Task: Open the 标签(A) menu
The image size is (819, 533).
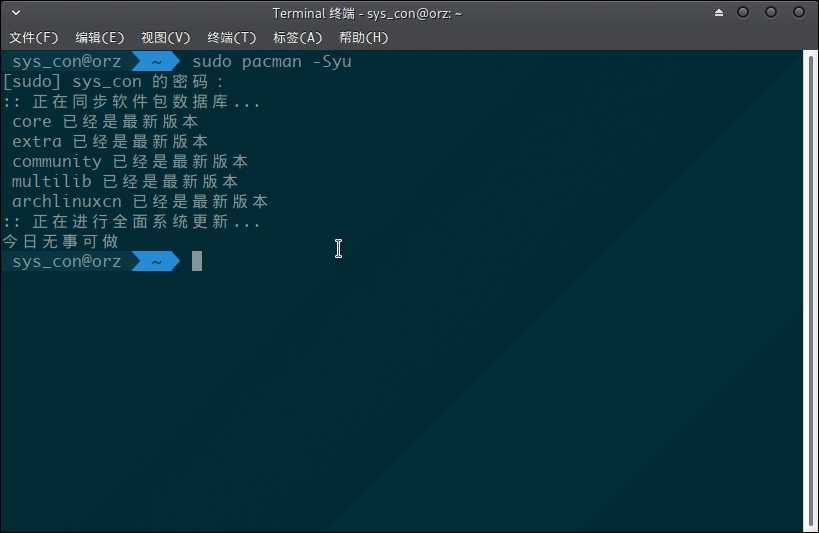Action: coord(298,38)
